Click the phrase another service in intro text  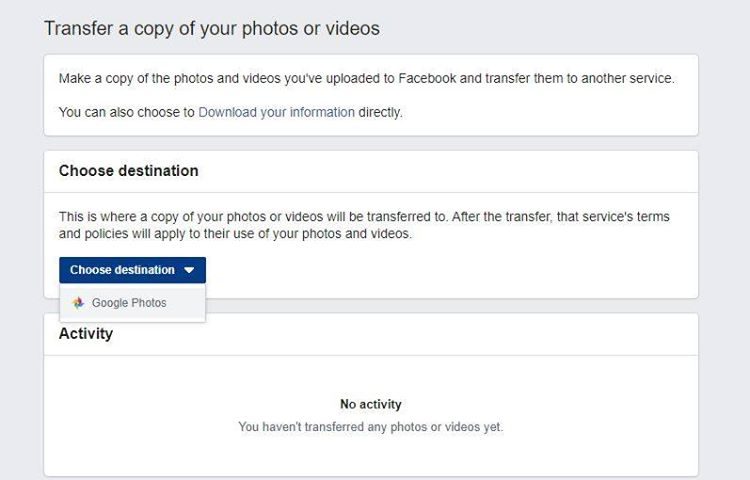[628, 78]
